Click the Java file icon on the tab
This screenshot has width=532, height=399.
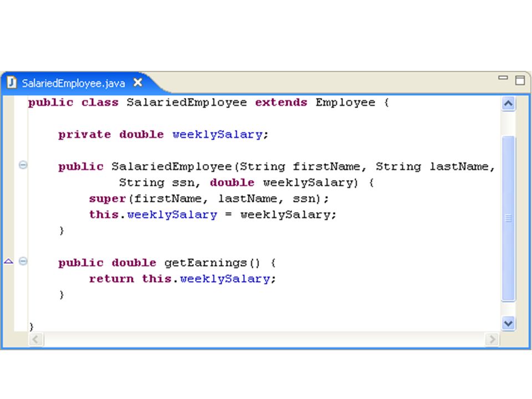pyautogui.click(x=12, y=83)
